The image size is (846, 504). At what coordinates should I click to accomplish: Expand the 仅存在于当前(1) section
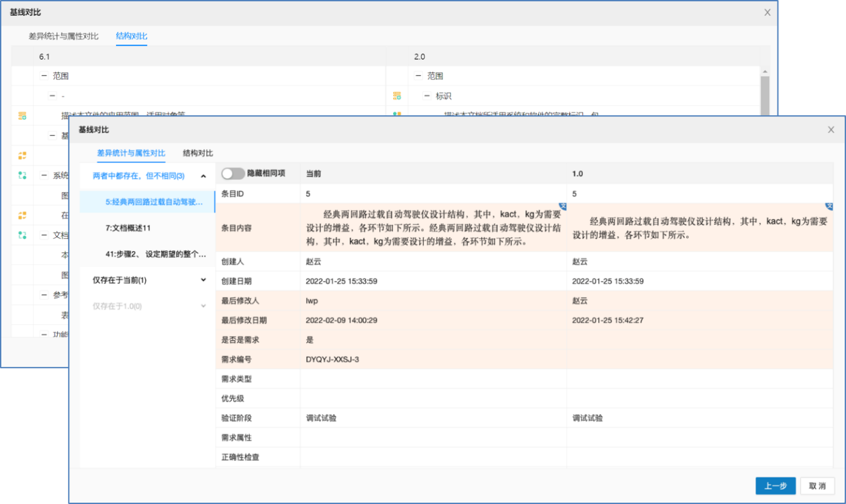tap(203, 280)
